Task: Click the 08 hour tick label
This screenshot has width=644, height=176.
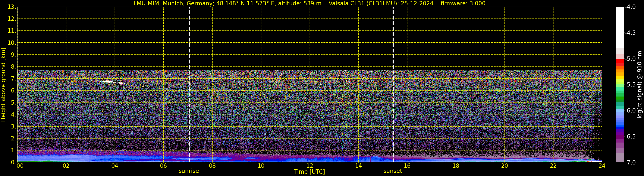Action: pos(212,166)
